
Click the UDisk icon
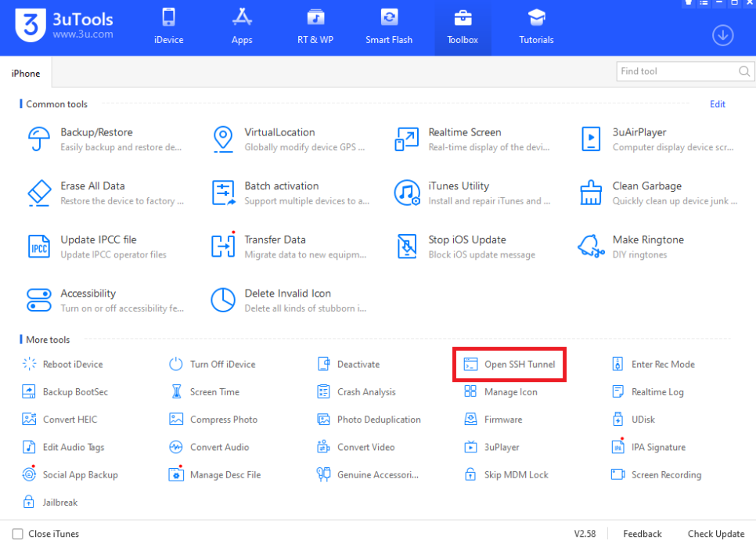617,419
